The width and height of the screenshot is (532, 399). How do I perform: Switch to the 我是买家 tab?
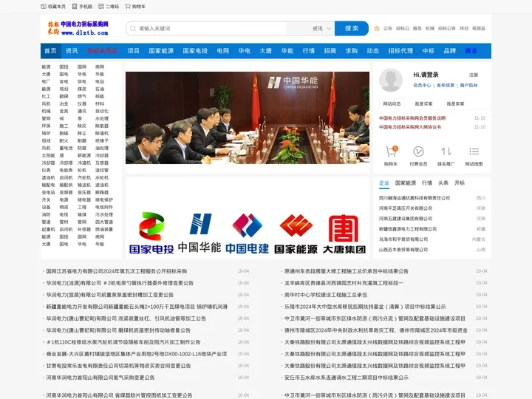[423, 104]
